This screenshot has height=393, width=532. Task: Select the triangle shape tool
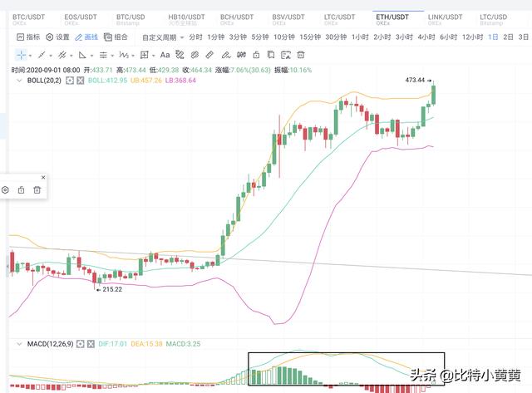pos(82,55)
